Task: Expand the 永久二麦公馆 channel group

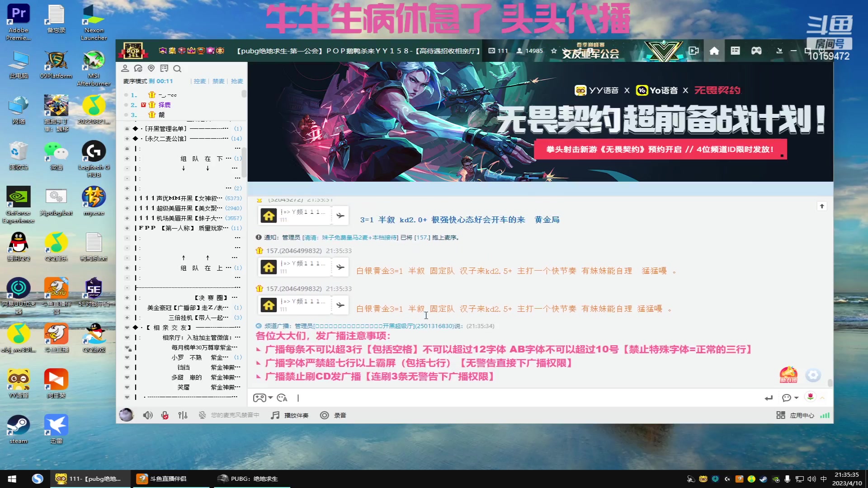Action: [x=127, y=139]
